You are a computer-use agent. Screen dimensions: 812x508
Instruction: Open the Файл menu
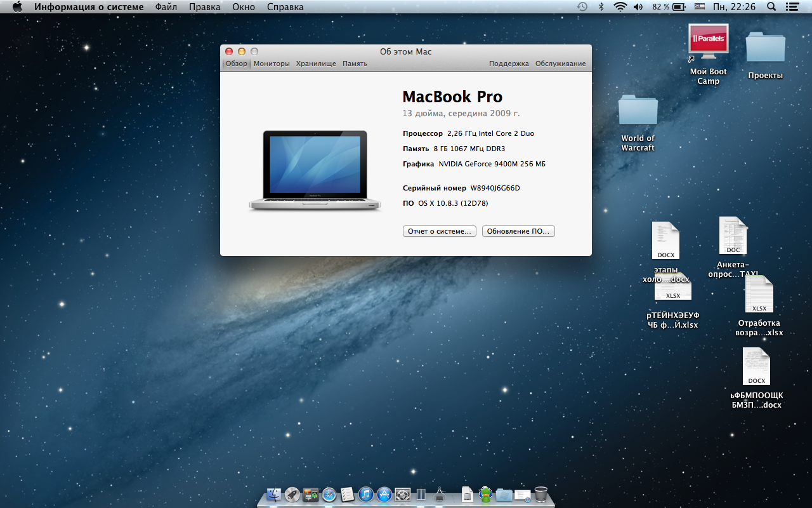click(x=166, y=7)
